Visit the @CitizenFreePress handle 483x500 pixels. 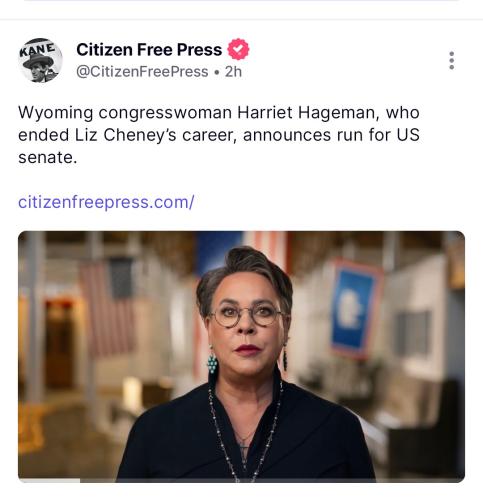pyautogui.click(x=142, y=72)
